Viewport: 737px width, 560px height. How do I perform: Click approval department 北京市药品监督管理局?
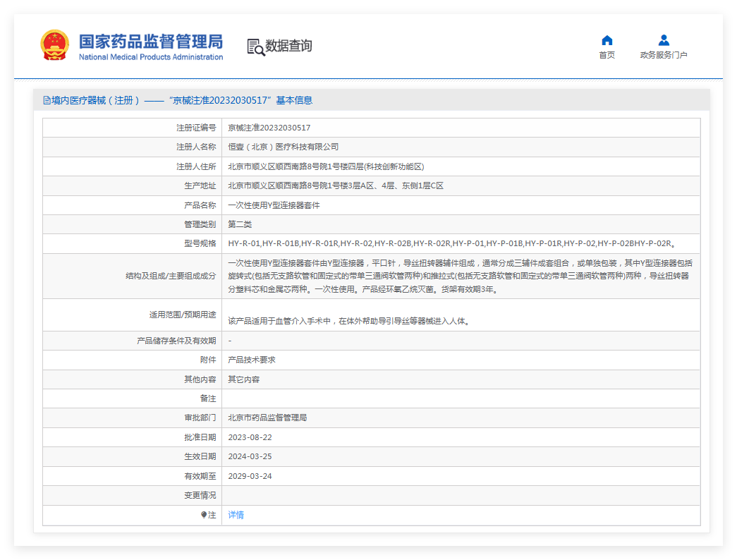pyautogui.click(x=267, y=418)
